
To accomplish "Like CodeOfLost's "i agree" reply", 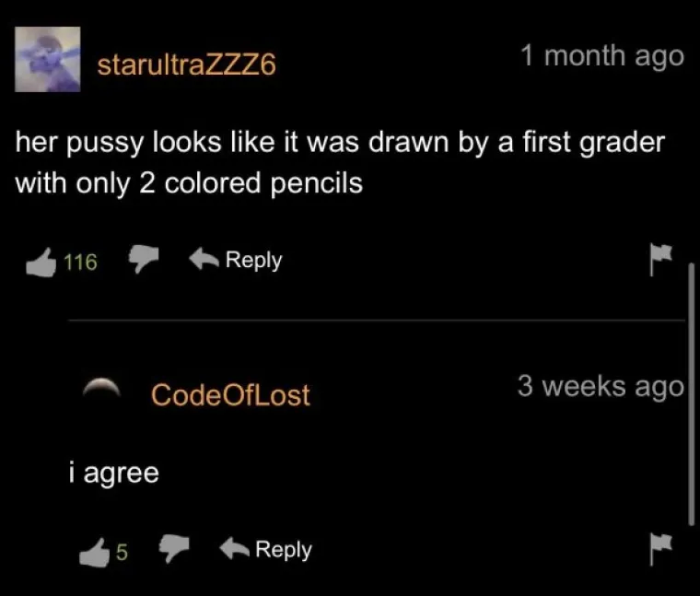I will (94, 553).
